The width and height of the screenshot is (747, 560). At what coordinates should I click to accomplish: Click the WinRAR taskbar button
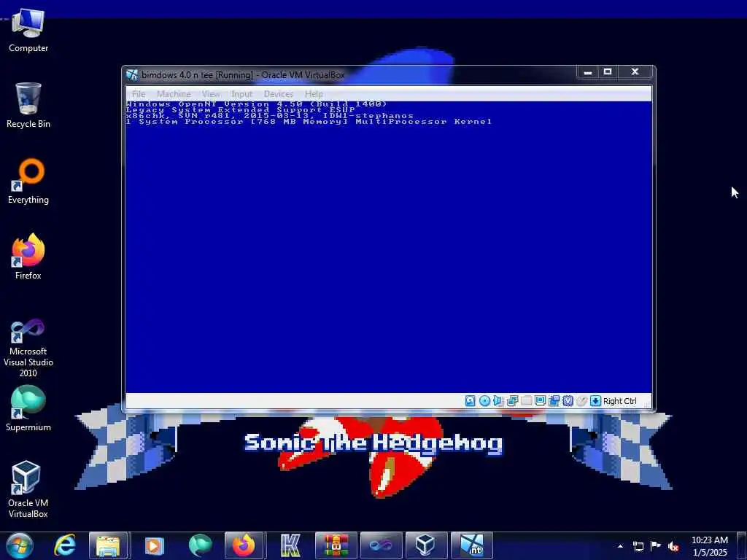click(x=336, y=545)
